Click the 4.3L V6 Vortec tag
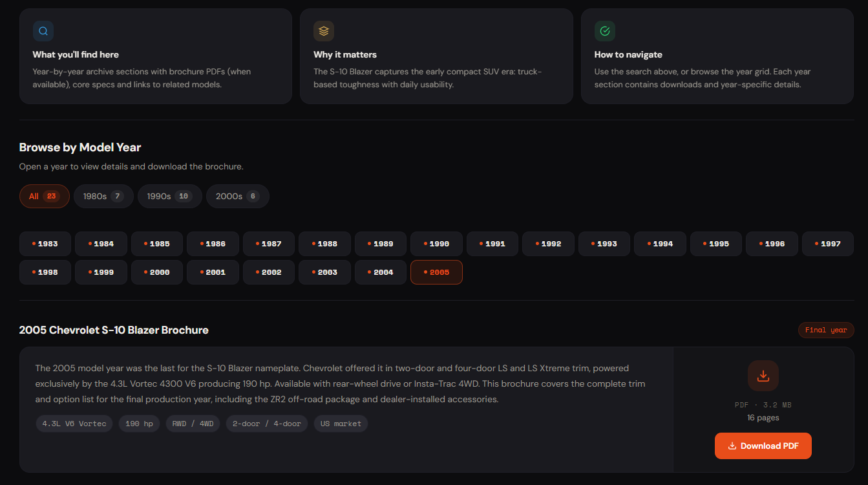The image size is (868, 485). coord(74,424)
